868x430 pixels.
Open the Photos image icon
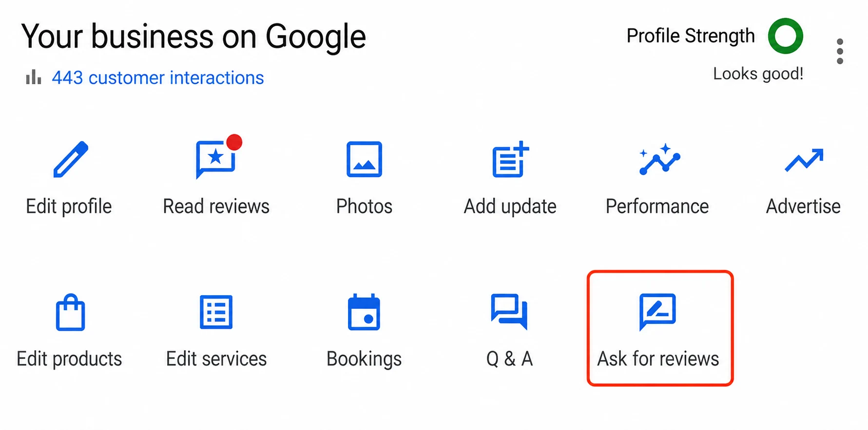[364, 159]
